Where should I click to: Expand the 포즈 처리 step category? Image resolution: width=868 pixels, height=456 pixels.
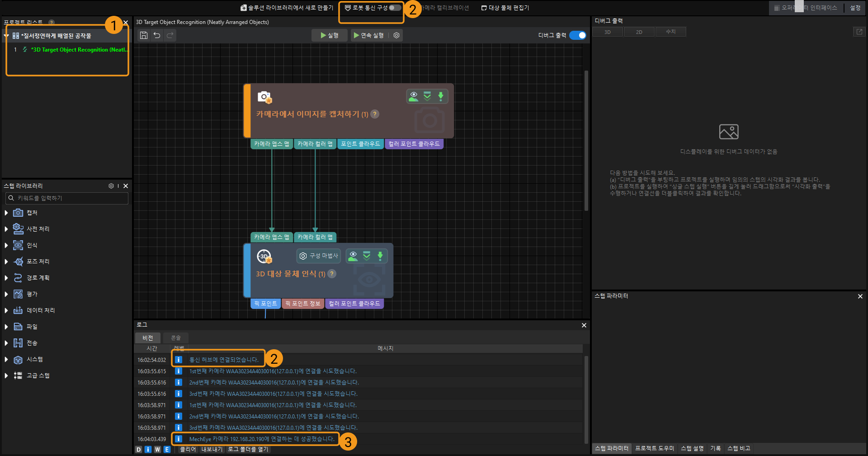point(6,261)
